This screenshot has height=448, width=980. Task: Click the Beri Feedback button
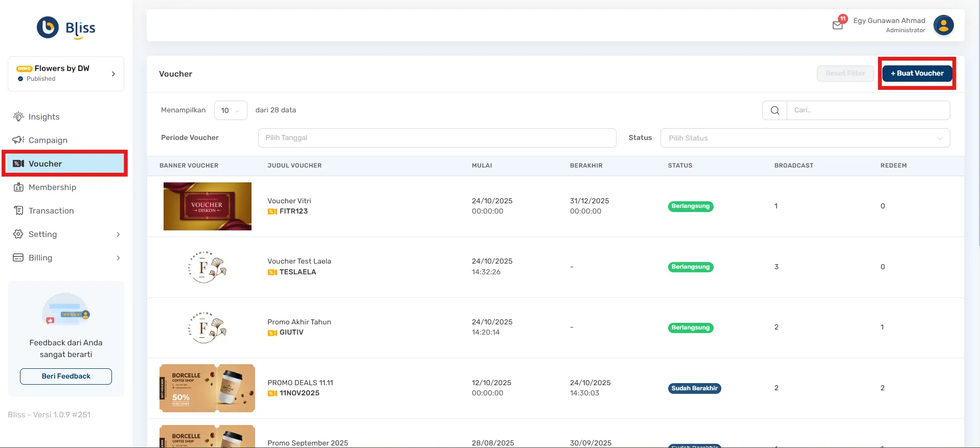pyautogui.click(x=66, y=376)
